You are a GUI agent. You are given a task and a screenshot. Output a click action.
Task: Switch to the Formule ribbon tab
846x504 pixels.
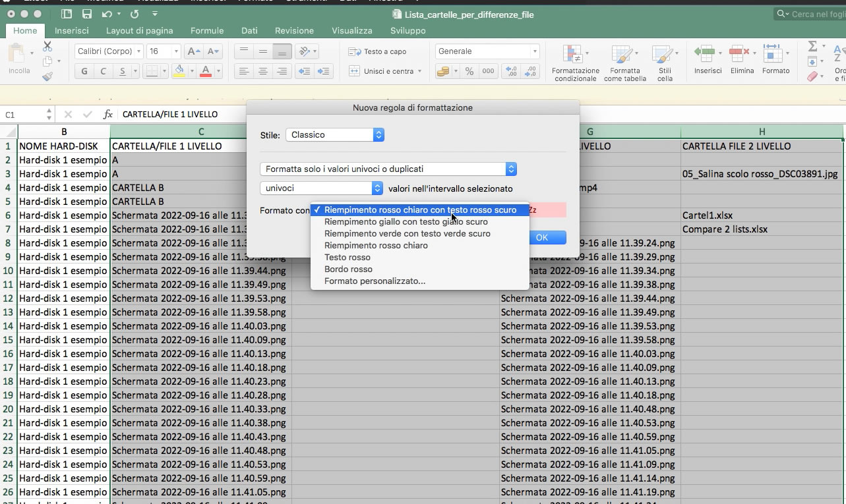pos(207,30)
